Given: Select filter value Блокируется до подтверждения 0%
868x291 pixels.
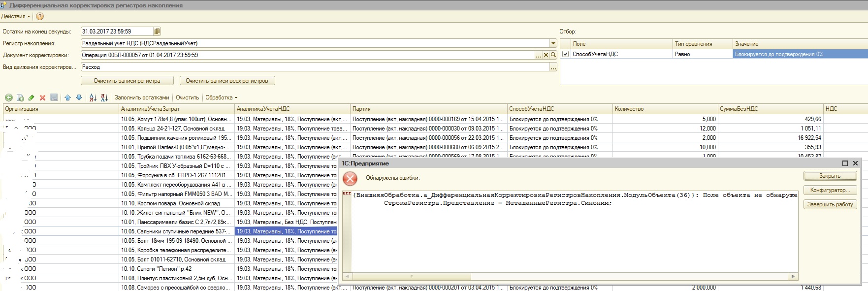Looking at the screenshot, I should coord(800,54).
